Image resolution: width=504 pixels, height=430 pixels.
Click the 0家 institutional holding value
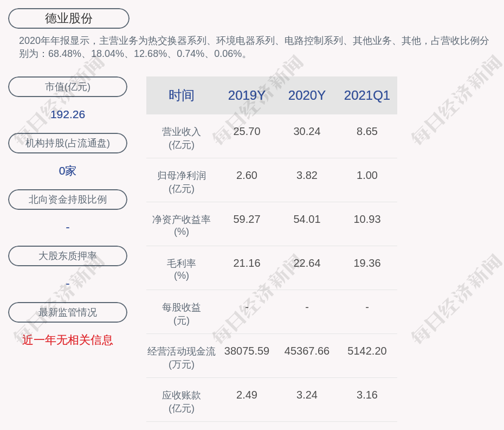[68, 171]
